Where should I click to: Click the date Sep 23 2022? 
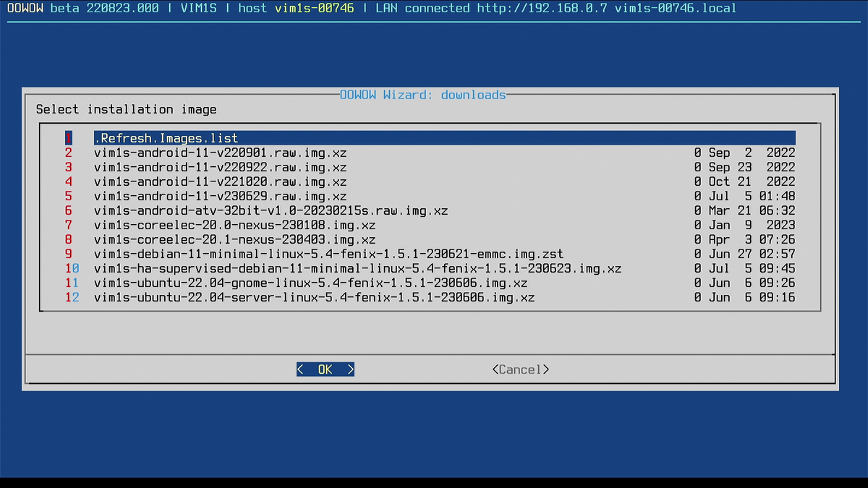(752, 167)
